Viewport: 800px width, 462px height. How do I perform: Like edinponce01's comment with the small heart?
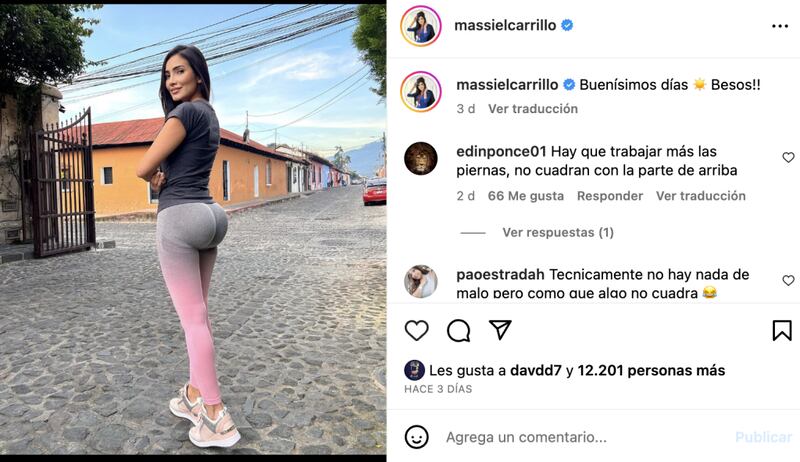788,158
